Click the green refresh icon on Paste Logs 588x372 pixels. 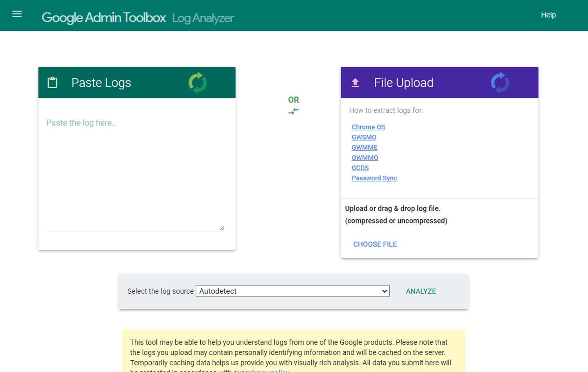pos(198,82)
